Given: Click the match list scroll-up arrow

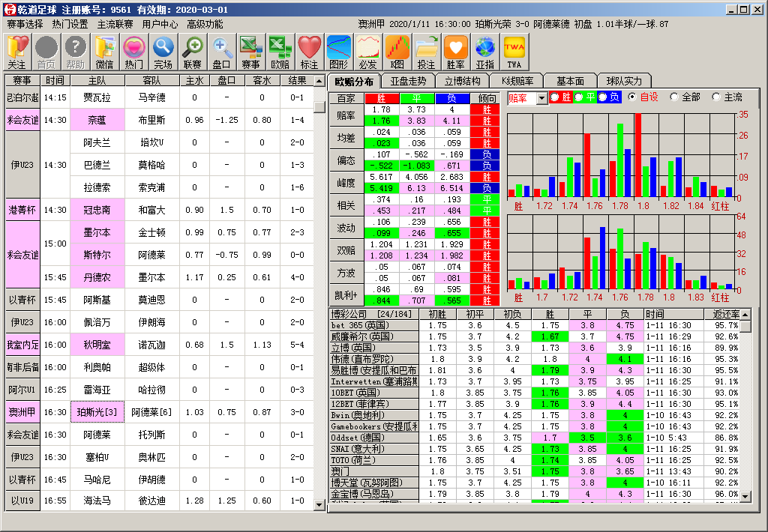Looking at the screenshot, I should [x=319, y=81].
